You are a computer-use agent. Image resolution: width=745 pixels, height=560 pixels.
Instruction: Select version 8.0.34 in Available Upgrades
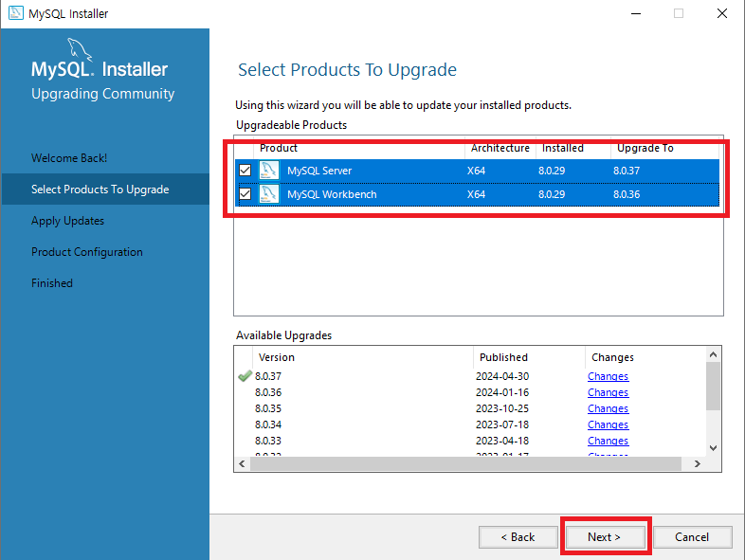point(268,425)
